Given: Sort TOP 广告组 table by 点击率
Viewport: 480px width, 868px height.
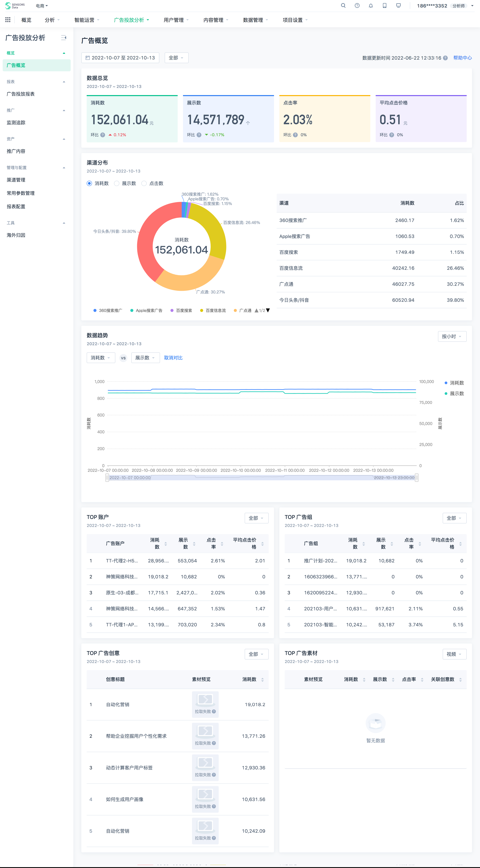Looking at the screenshot, I should coord(420,544).
